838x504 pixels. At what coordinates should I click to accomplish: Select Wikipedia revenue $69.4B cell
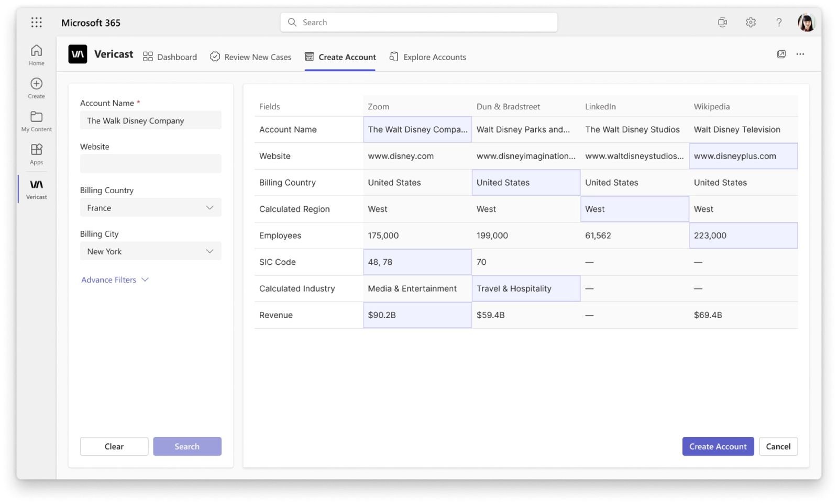pos(743,315)
